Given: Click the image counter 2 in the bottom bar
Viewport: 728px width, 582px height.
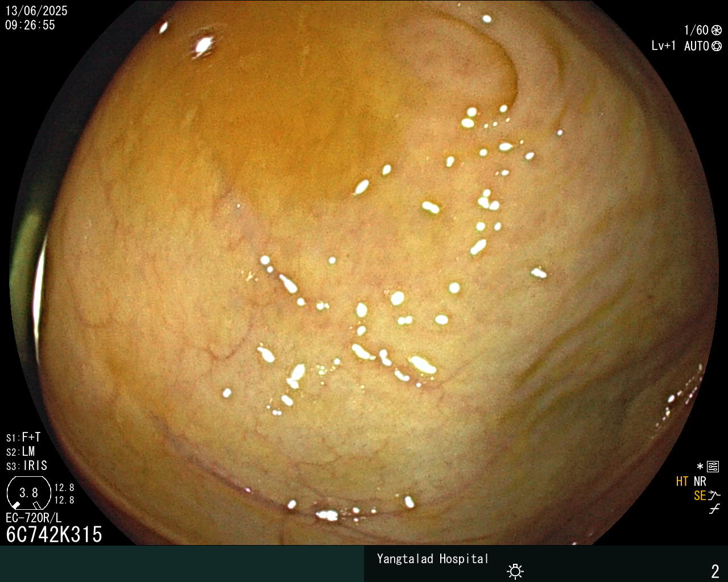Looking at the screenshot, I should click(715, 571).
